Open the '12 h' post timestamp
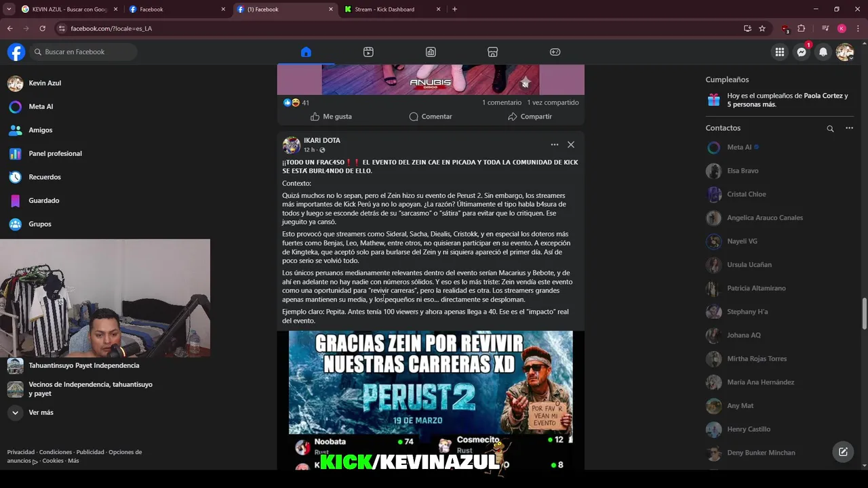Screen dimensions: 868x488 [x=309, y=150]
